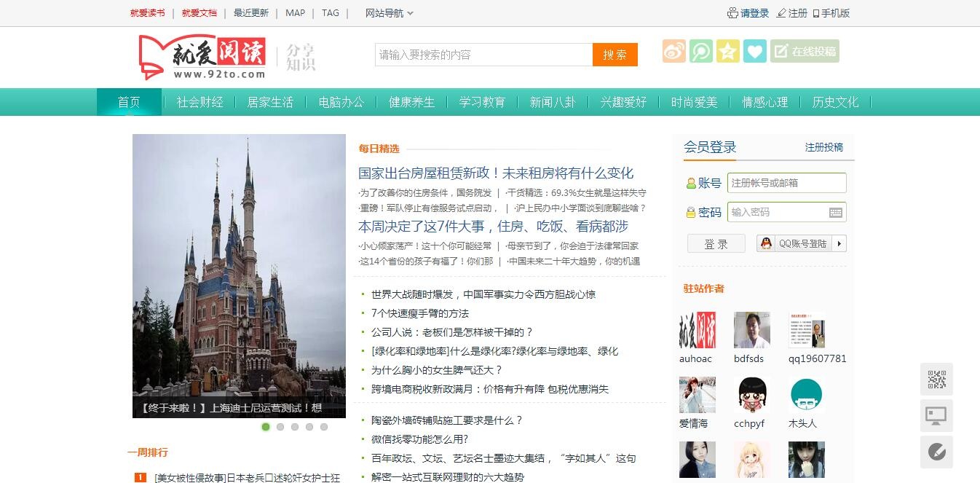Select the fourth carousel dot
Viewport: 980px width, 483px height.
(x=309, y=427)
